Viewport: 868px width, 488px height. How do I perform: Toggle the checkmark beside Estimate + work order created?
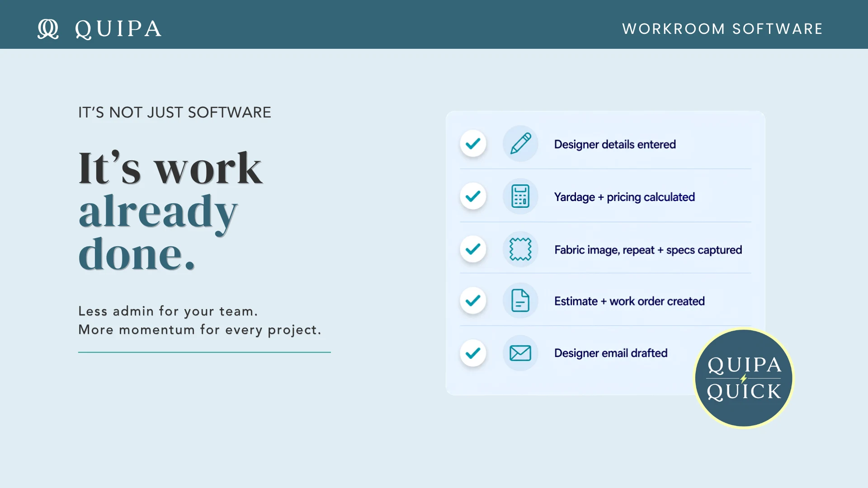(473, 300)
